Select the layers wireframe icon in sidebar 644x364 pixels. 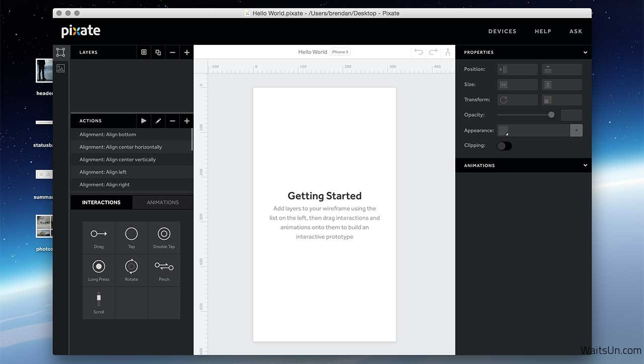tap(60, 52)
